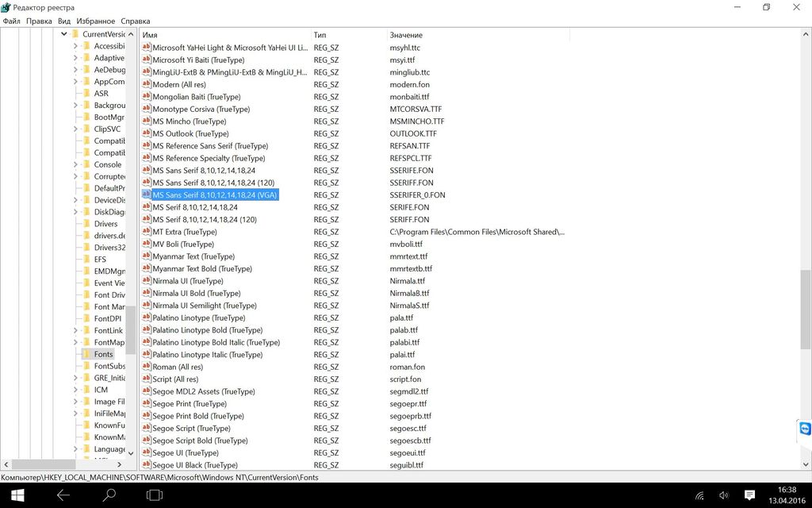Select the Fonts folder icon in the tree
This screenshot has width=812, height=508.
87,354
